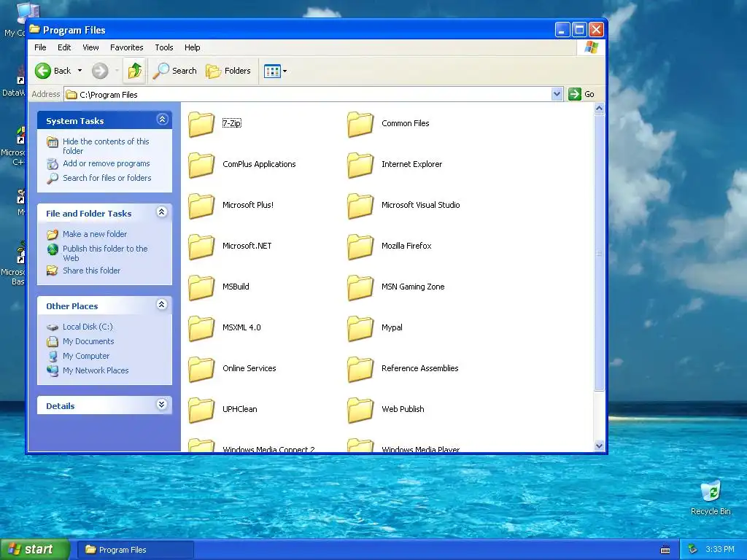Collapse the System Tasks panel
Screen dimensions: 747x560
[162, 120]
